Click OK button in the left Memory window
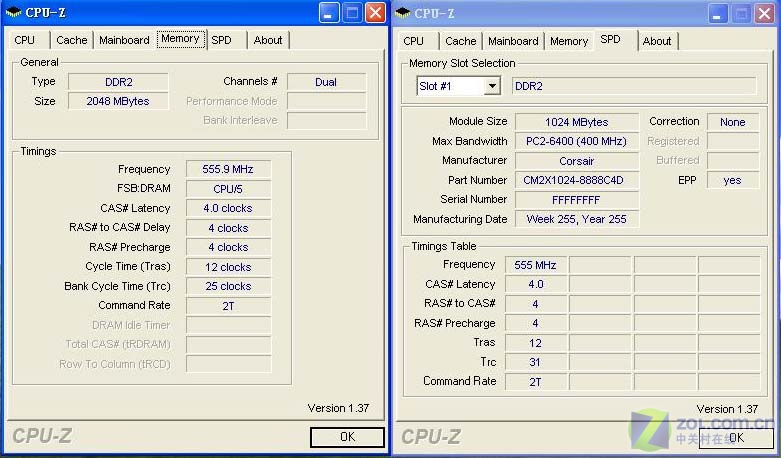This screenshot has height=458, width=781. pyautogui.click(x=347, y=437)
